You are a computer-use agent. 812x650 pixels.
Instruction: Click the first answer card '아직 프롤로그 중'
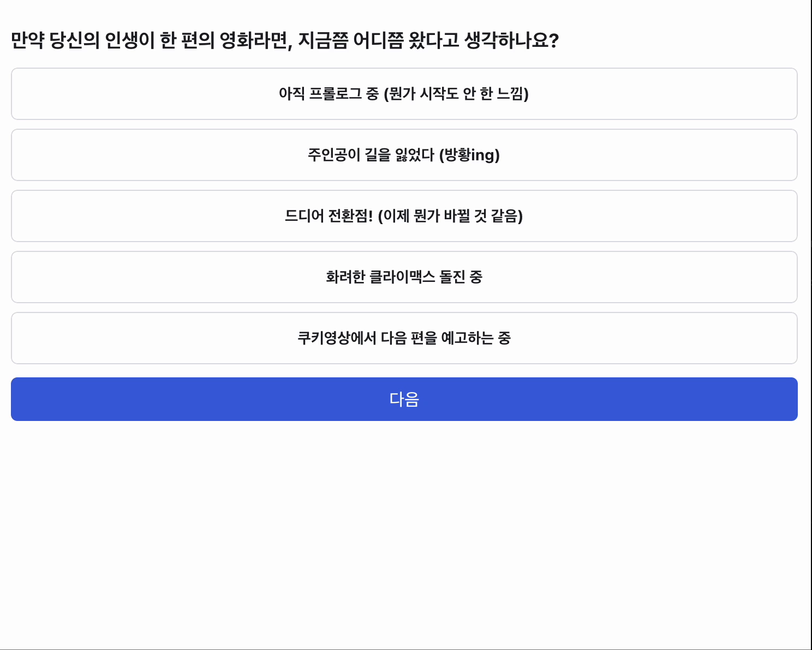[404, 94]
